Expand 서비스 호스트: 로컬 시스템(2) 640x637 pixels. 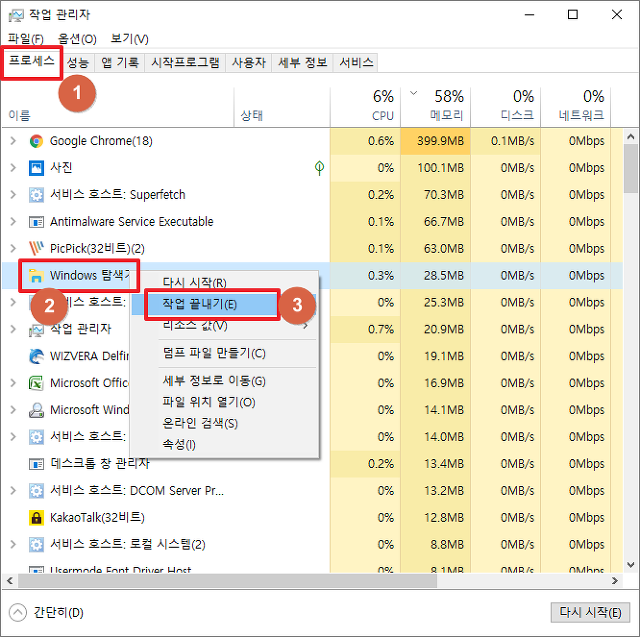(x=13, y=545)
